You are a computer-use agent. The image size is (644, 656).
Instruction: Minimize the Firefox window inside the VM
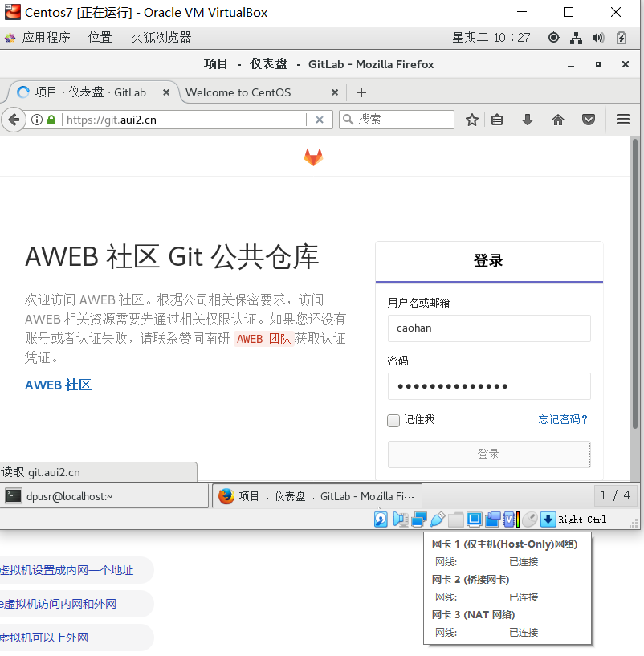(x=571, y=65)
